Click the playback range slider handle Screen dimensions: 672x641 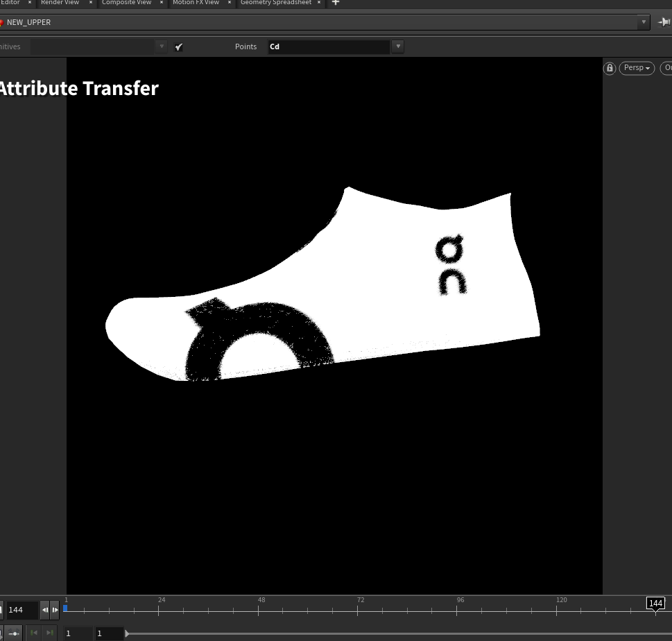pyautogui.click(x=127, y=633)
